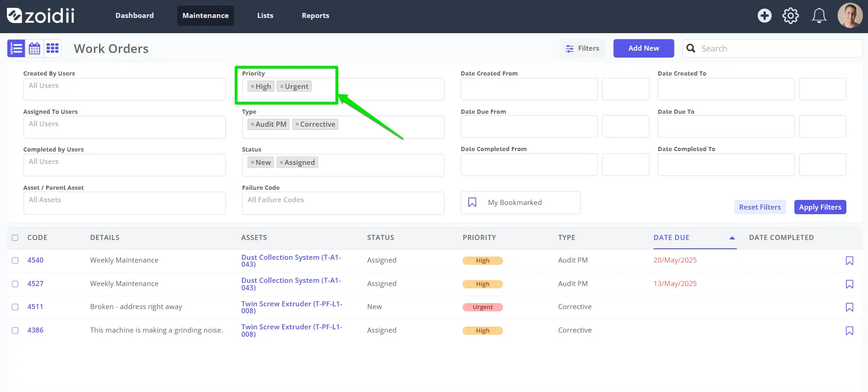Click the 20/May/2025 due date
The image size is (868, 392).
675,260
